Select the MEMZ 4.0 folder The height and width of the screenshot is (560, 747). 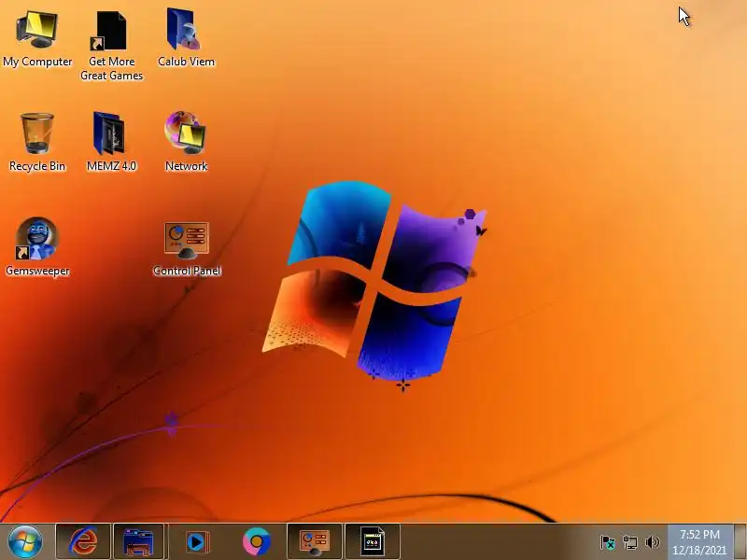point(111,142)
